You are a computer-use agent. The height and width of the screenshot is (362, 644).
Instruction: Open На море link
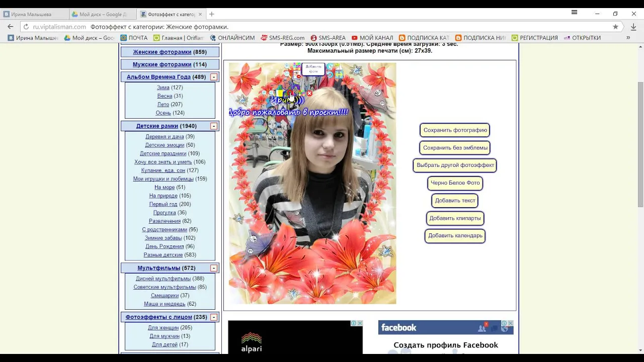(x=165, y=188)
